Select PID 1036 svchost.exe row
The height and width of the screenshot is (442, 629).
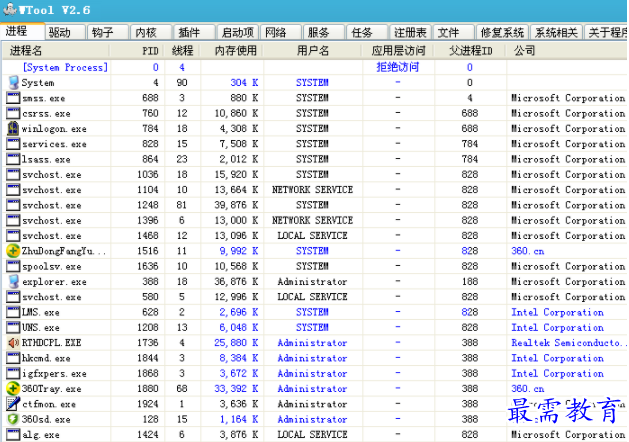pyautogui.click(x=314, y=174)
